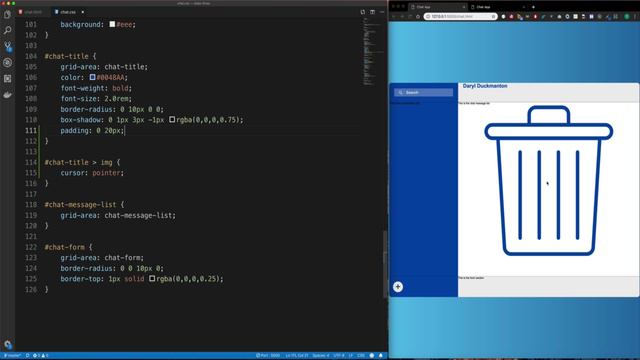Click line number 119 in the gutter
This screenshot has width=640, height=360.
click(x=31, y=216)
